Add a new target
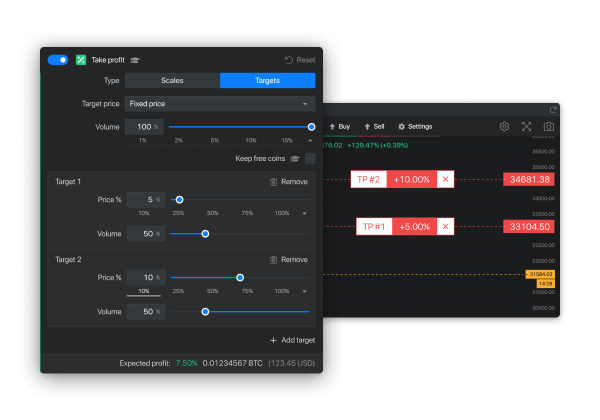 point(292,340)
